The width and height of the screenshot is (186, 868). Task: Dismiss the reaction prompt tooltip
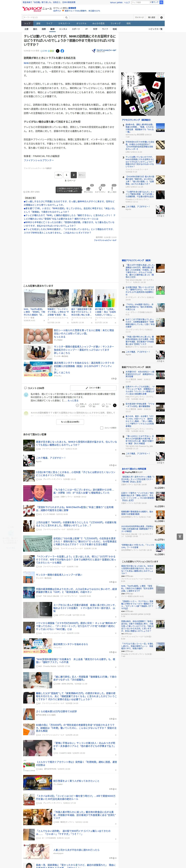80,188
